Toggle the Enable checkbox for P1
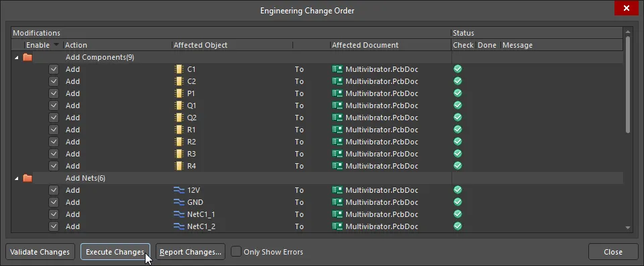The width and height of the screenshot is (644, 266). 54,93
